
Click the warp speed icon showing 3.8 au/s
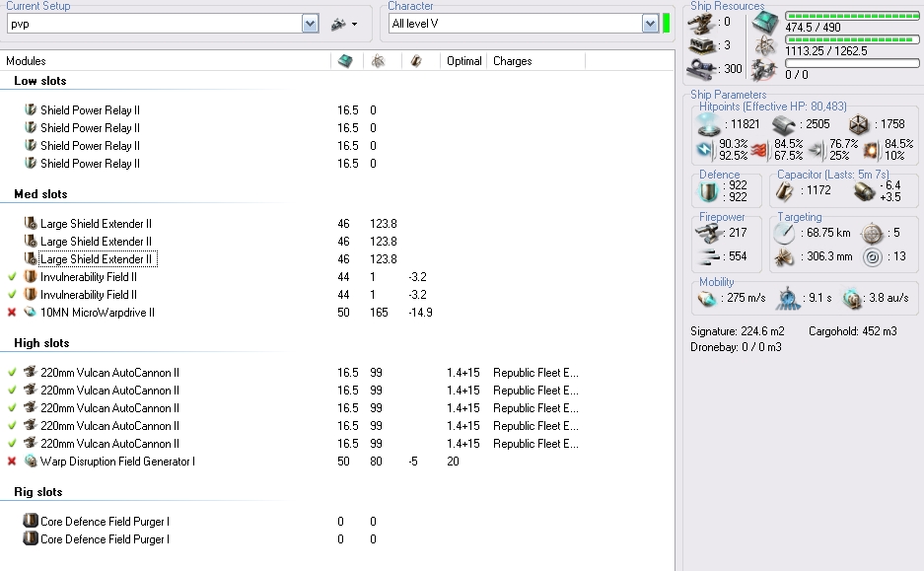(x=851, y=299)
